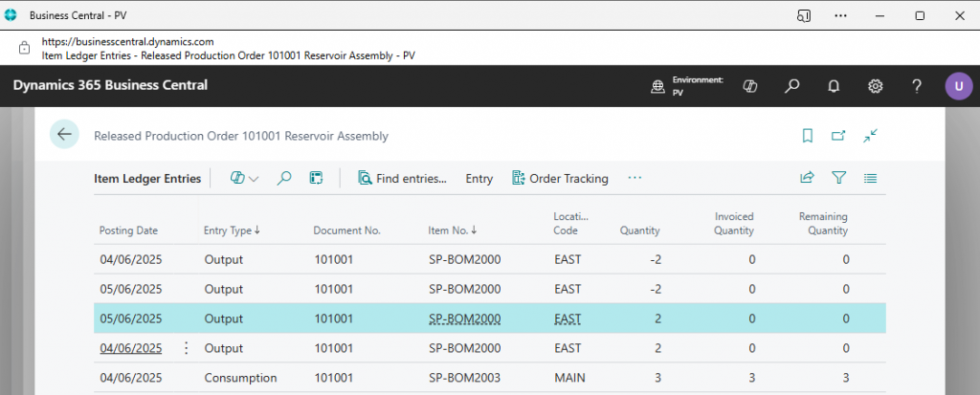This screenshot has height=395, width=980.
Task: Click the help question mark icon
Action: tap(917, 86)
